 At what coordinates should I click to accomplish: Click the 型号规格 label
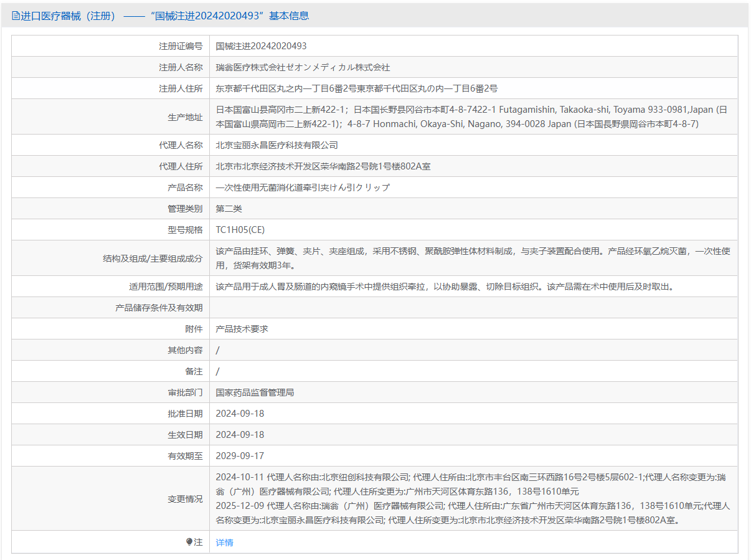tap(185, 230)
